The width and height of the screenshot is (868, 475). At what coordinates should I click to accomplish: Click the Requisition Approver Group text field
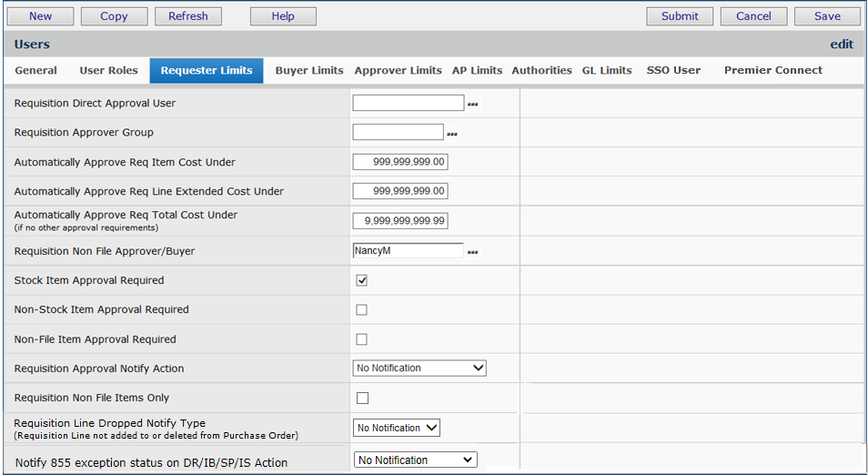(398, 133)
